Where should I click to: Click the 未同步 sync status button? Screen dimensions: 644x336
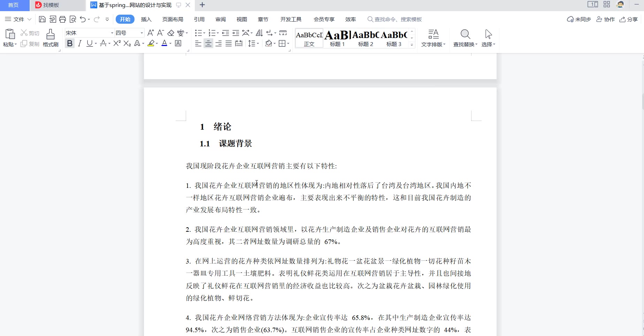tap(579, 19)
